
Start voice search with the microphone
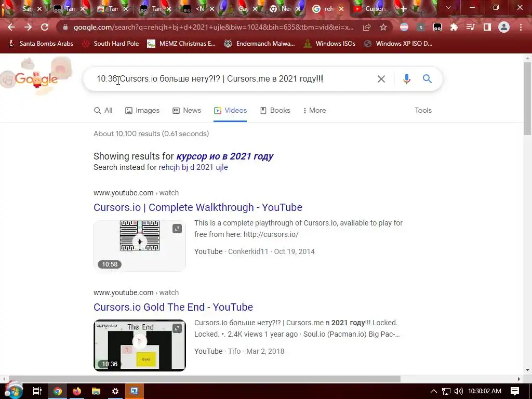pyautogui.click(x=406, y=79)
